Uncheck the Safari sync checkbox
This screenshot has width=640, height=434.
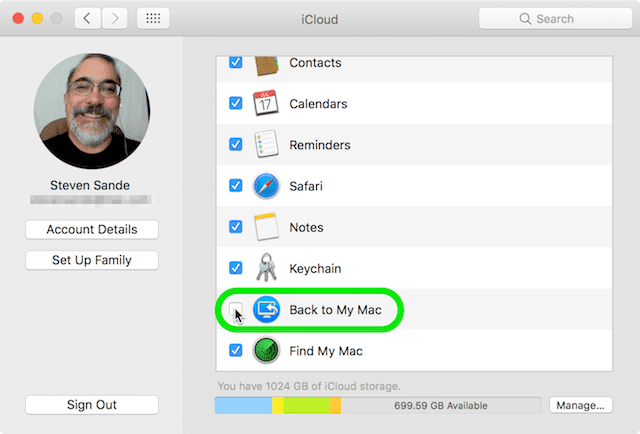pyautogui.click(x=236, y=186)
